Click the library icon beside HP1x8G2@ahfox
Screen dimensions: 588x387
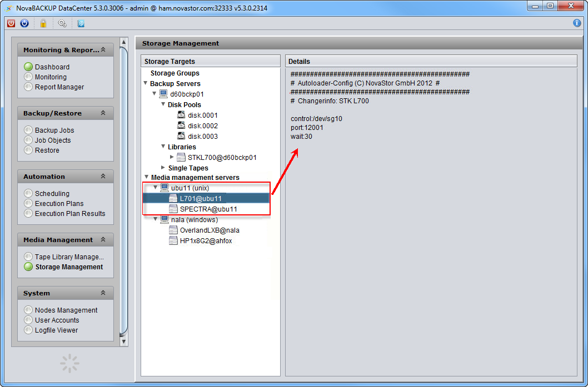173,240
